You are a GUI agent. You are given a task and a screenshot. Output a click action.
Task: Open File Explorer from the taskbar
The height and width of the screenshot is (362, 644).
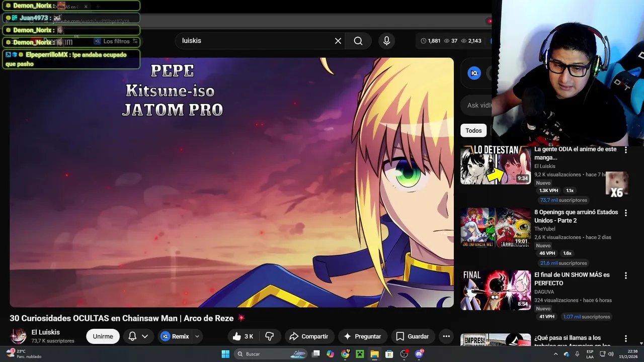click(374, 354)
